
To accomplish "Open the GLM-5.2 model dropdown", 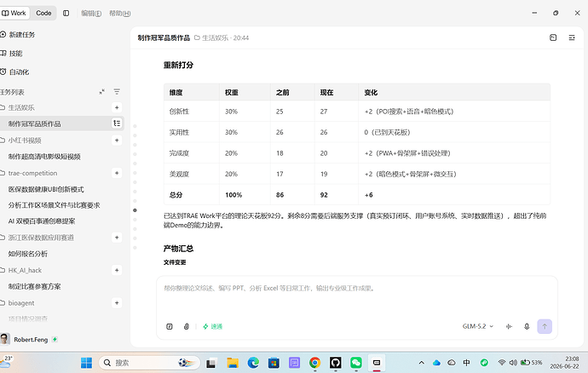I will pos(478,326).
